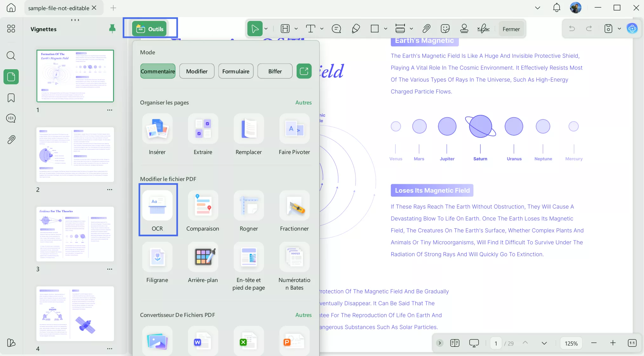
Task: Switch to Formulaire mode
Action: [236, 71]
